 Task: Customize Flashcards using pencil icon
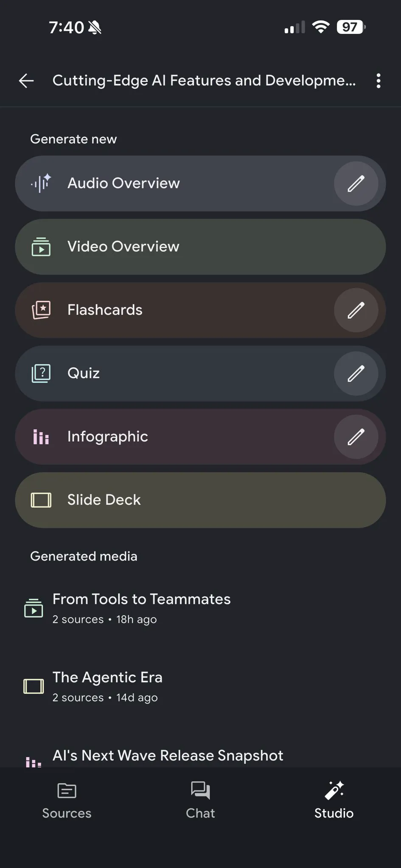pyautogui.click(x=356, y=310)
